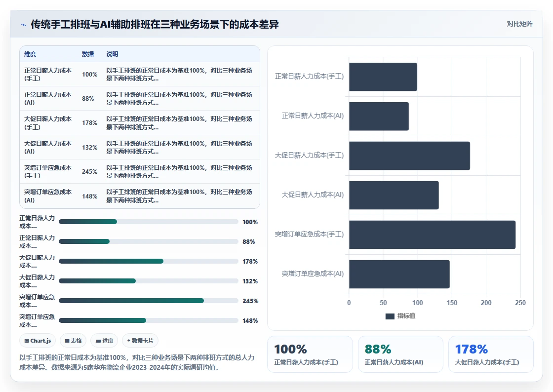Click the dashboard title text
Image resolution: width=553 pixels, height=392 pixels.
pyautogui.click(x=155, y=24)
